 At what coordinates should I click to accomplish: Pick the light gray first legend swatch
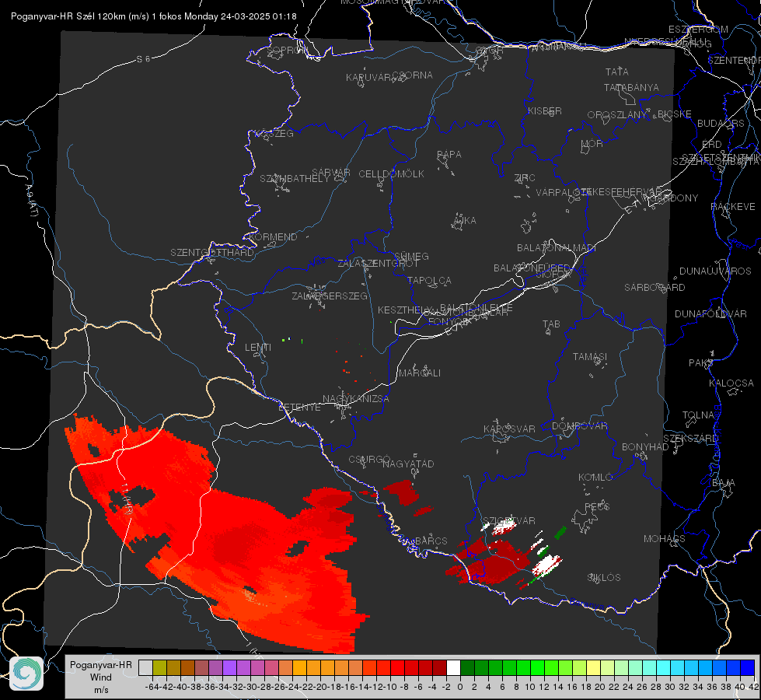click(x=145, y=667)
